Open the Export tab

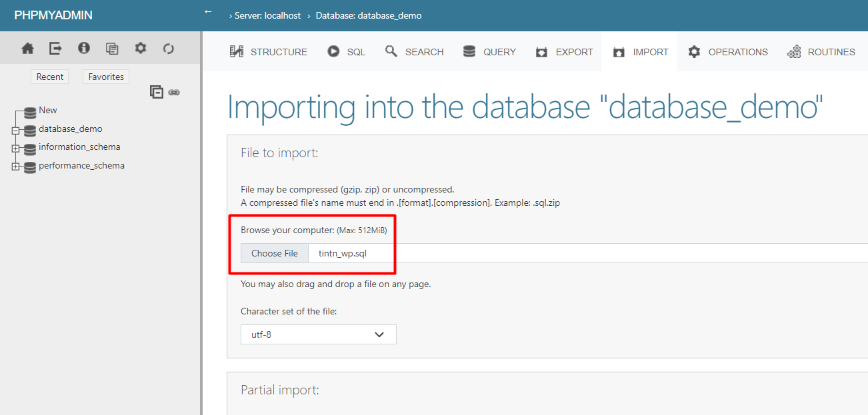[564, 52]
